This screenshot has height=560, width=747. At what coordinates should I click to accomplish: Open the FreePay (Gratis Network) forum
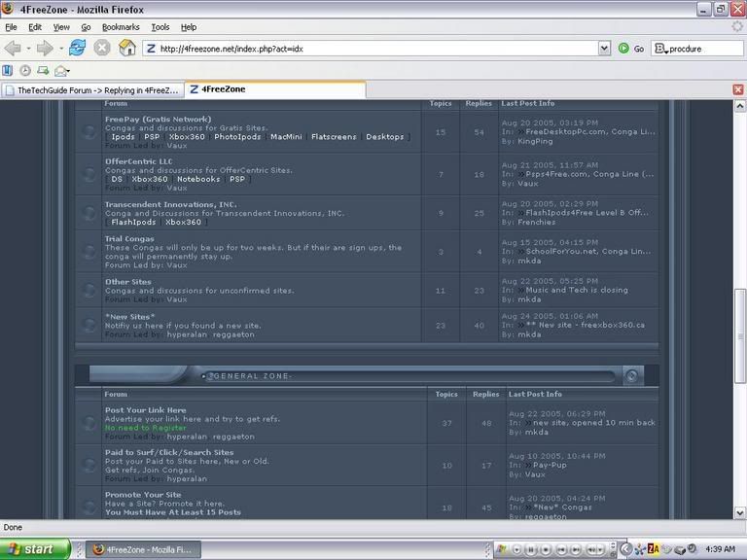[x=158, y=120]
